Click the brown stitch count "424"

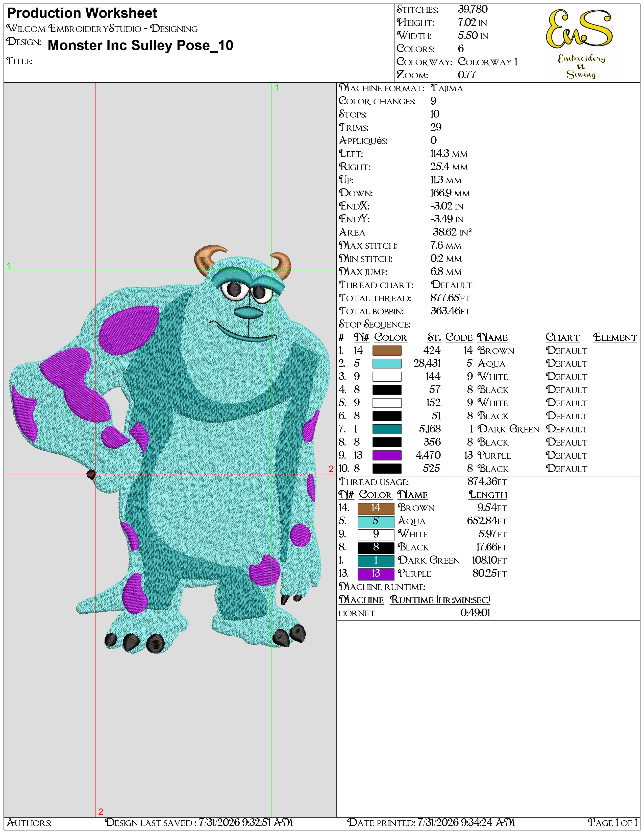click(432, 351)
